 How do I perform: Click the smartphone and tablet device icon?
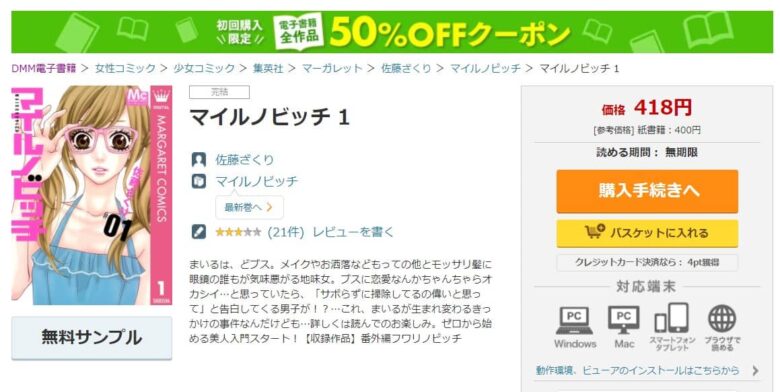click(672, 318)
